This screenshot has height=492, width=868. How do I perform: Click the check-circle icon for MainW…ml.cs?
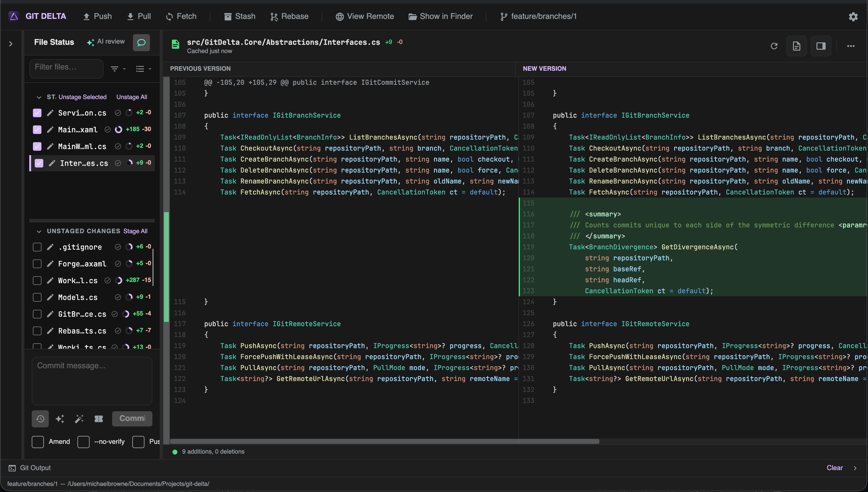(118, 146)
